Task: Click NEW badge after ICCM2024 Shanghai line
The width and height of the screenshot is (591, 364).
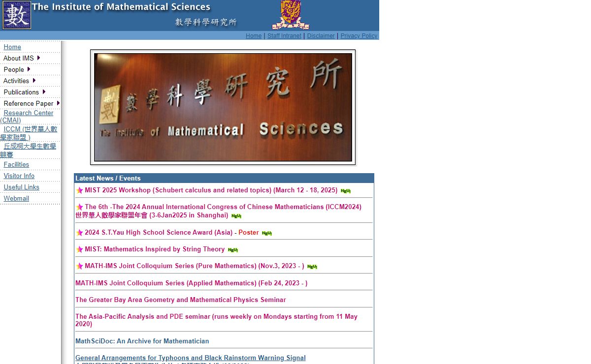Action: coord(236,216)
